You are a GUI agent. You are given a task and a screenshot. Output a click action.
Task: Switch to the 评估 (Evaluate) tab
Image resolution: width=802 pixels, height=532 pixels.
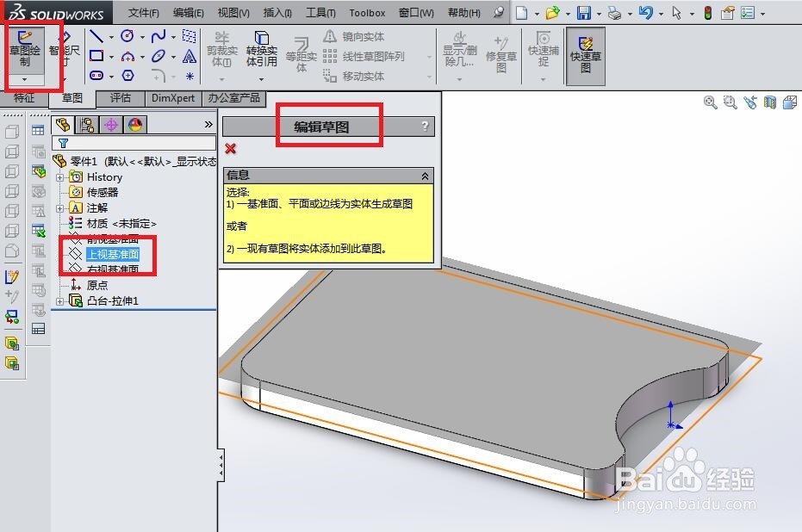121,98
